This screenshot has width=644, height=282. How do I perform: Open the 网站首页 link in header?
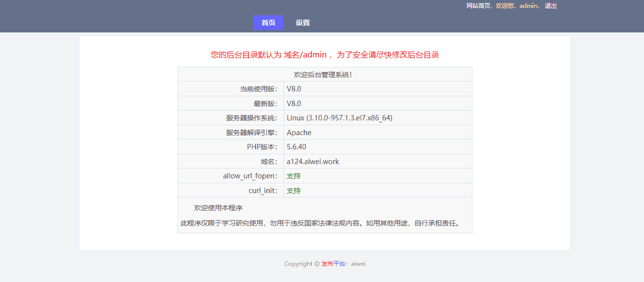coord(478,6)
